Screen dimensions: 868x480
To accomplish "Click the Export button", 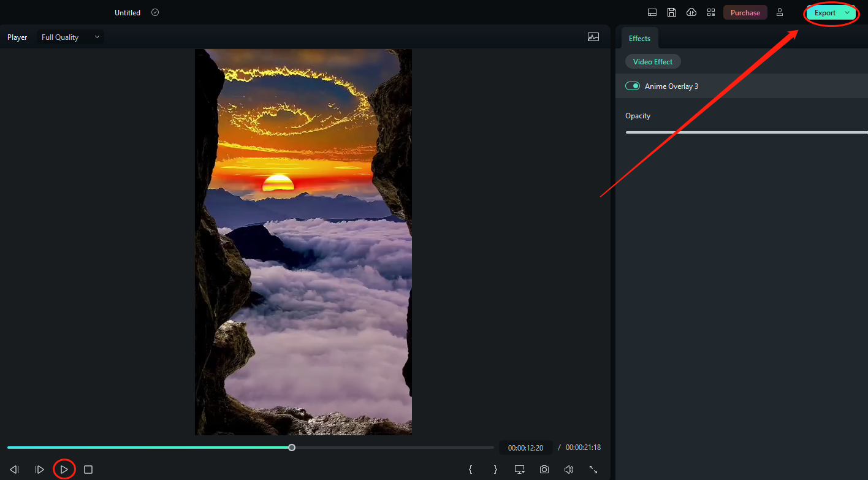I will point(824,13).
